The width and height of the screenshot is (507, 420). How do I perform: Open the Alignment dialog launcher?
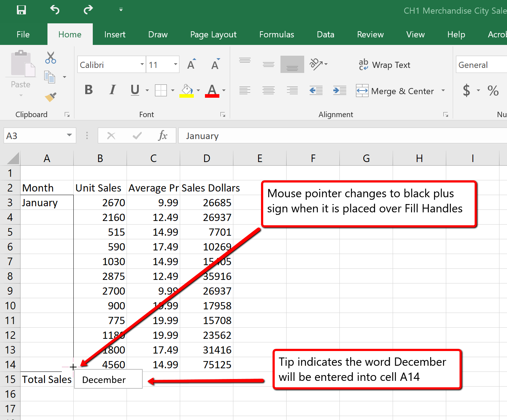click(446, 115)
